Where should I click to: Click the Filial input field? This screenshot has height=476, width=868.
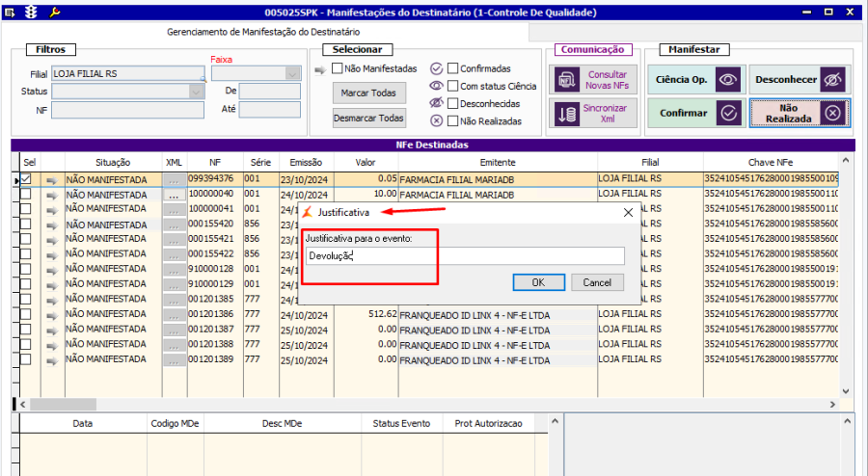[x=128, y=73]
